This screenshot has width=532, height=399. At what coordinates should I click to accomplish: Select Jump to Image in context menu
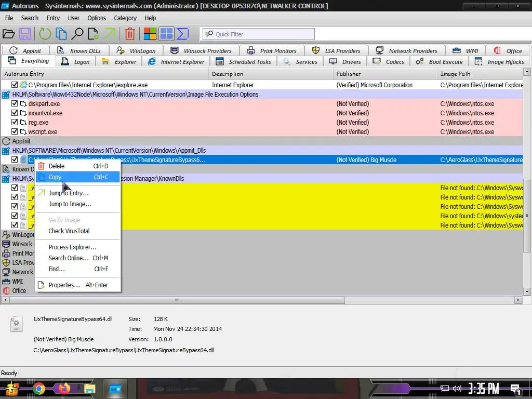[78, 204]
